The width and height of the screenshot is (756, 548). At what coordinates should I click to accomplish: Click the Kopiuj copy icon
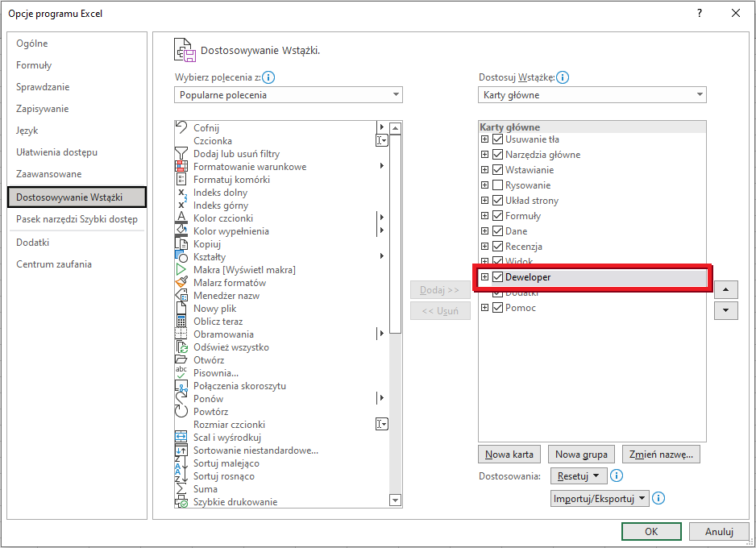[x=181, y=244]
